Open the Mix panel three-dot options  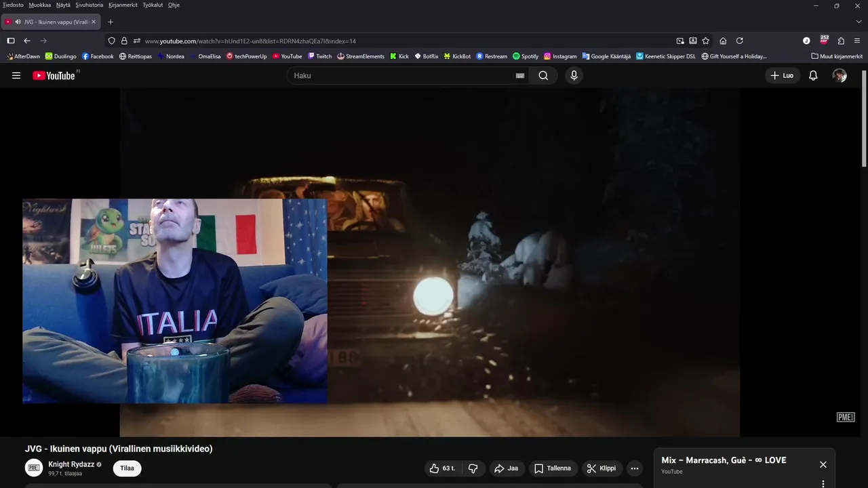(x=823, y=484)
